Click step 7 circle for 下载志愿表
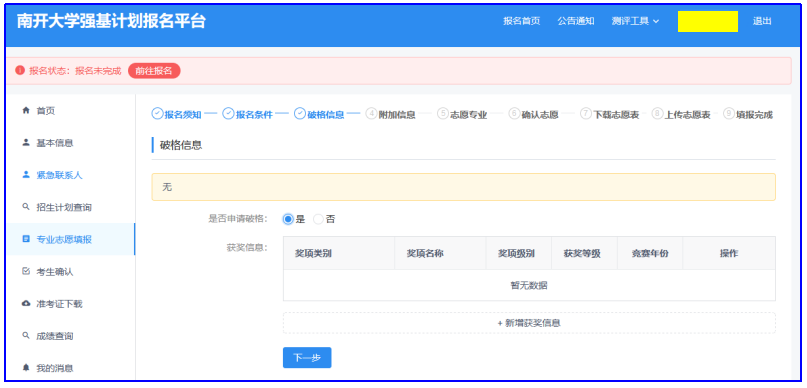 (x=586, y=114)
